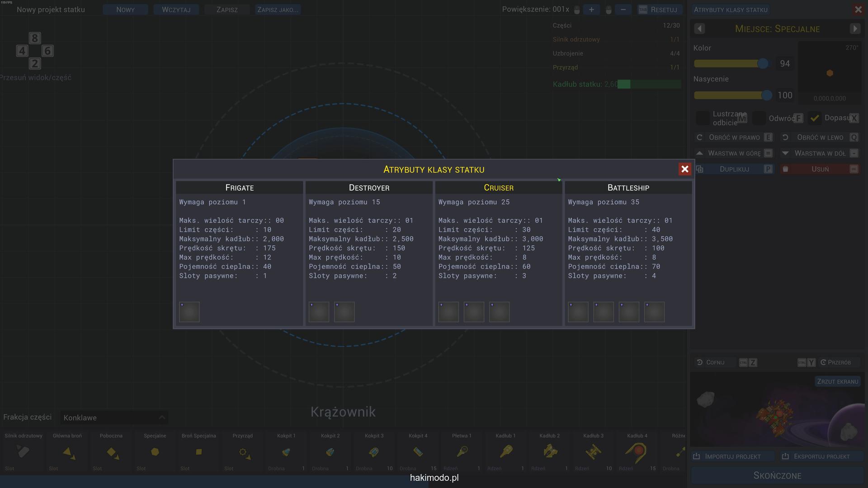The width and height of the screenshot is (868, 488).
Task: Open the Frakcja części Konklawe dropdown
Action: 114,418
